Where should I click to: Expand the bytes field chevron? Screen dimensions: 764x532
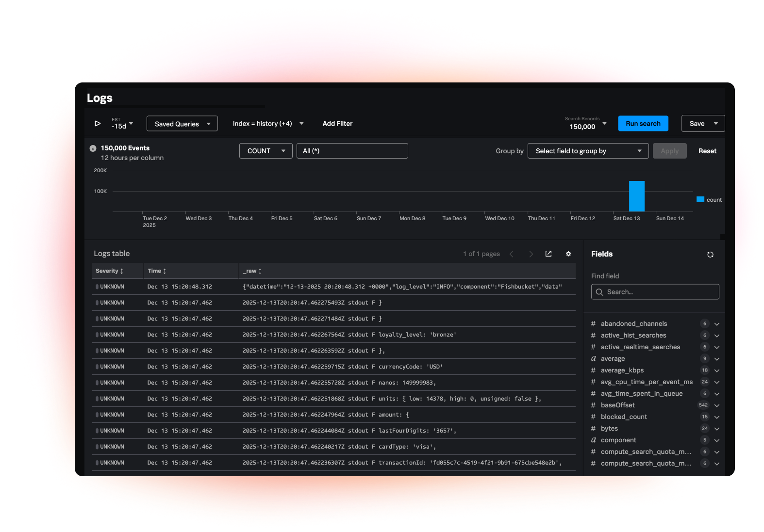pyautogui.click(x=717, y=429)
